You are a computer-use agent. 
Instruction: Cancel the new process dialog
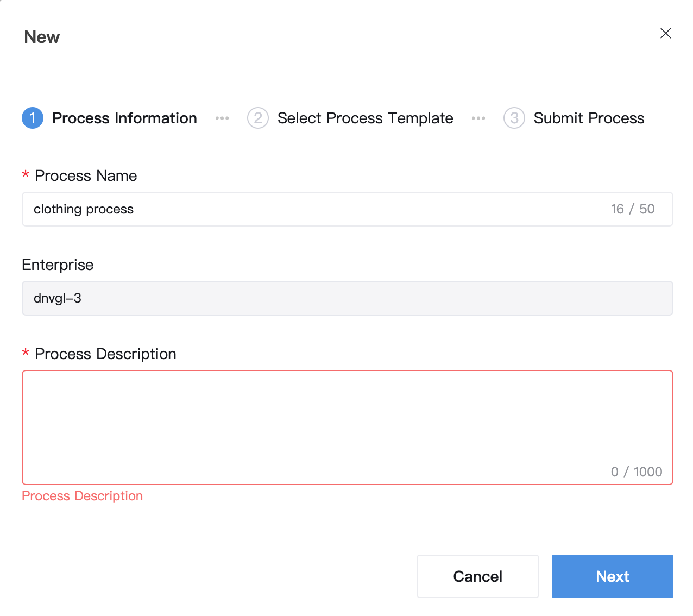coord(478,576)
